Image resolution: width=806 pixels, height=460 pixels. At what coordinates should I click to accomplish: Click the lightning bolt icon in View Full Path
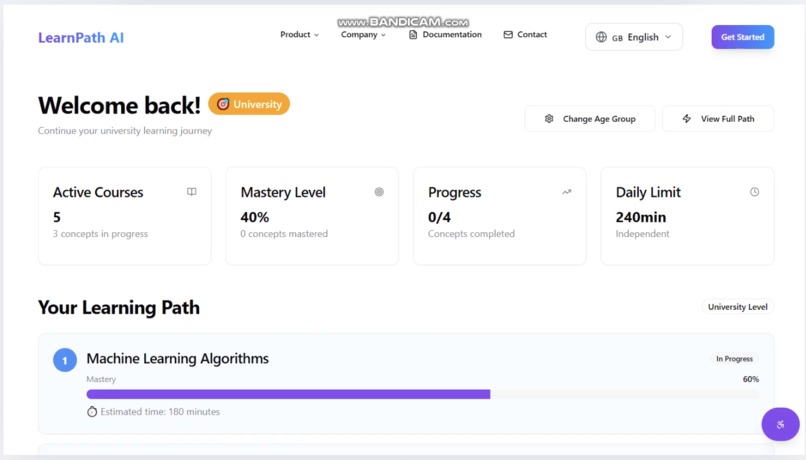coord(686,119)
